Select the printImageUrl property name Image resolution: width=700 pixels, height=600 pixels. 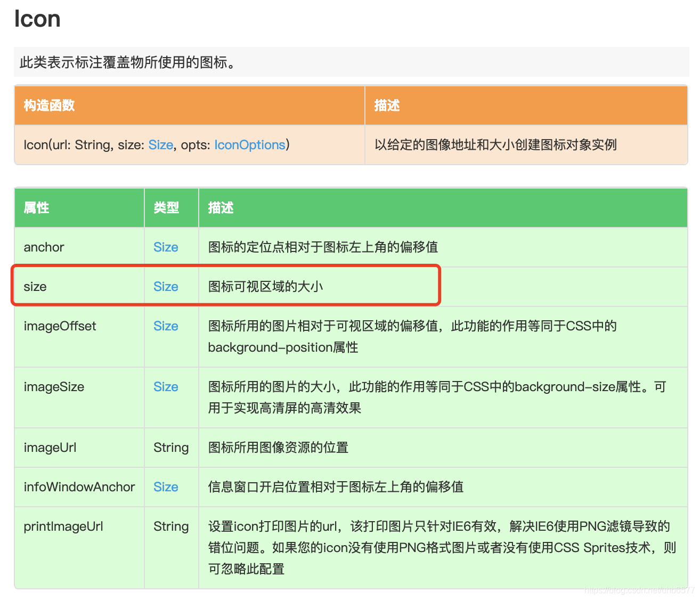[x=63, y=526]
